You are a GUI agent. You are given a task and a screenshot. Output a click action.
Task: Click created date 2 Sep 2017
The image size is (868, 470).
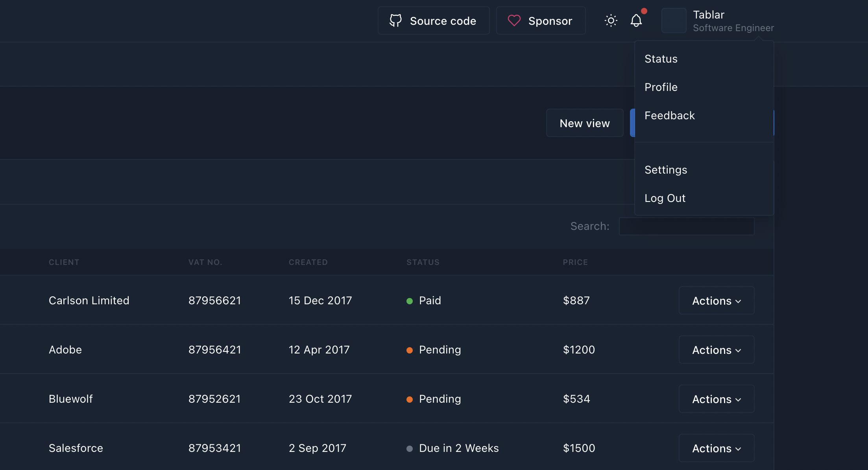pyautogui.click(x=318, y=448)
